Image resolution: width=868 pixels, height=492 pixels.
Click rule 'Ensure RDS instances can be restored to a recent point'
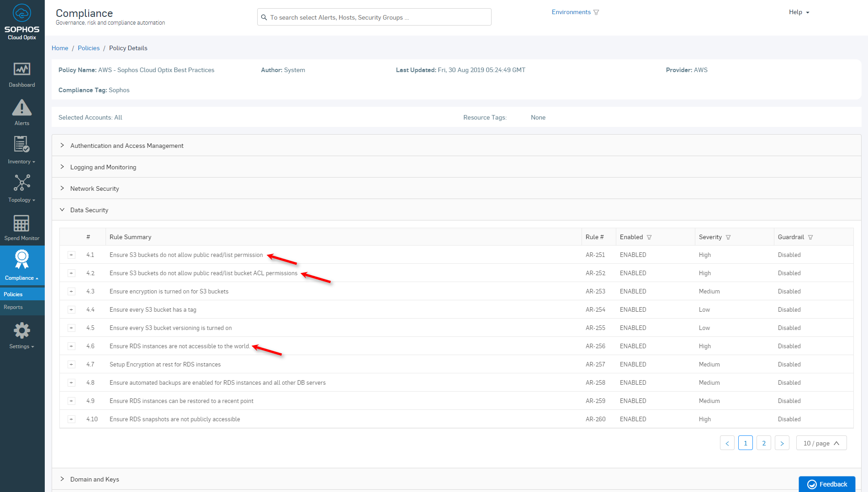tap(181, 401)
